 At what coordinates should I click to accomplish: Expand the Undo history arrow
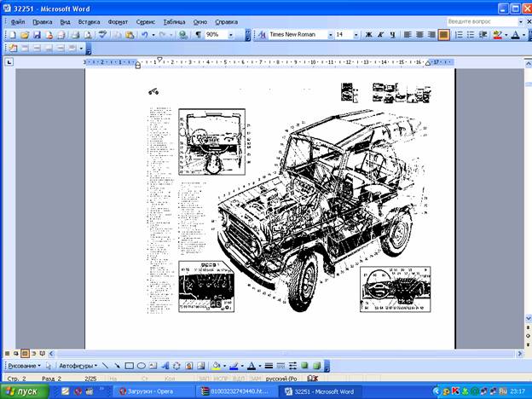click(x=153, y=35)
